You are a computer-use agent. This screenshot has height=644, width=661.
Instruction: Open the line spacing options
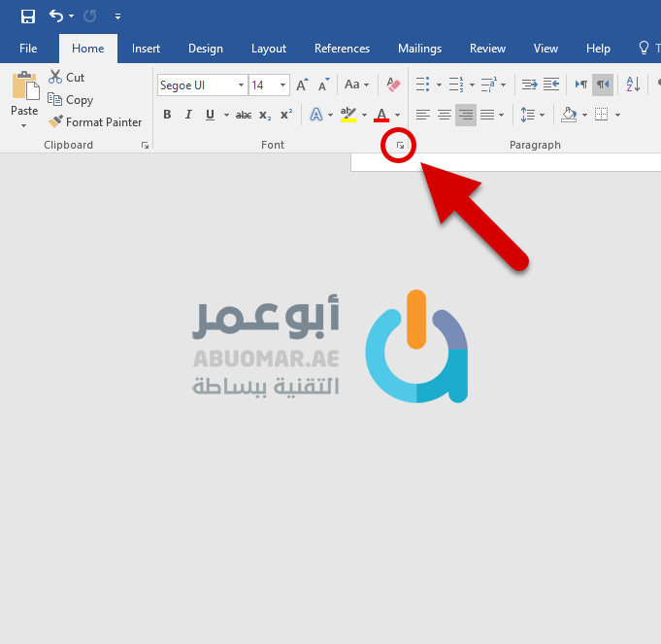[527, 115]
